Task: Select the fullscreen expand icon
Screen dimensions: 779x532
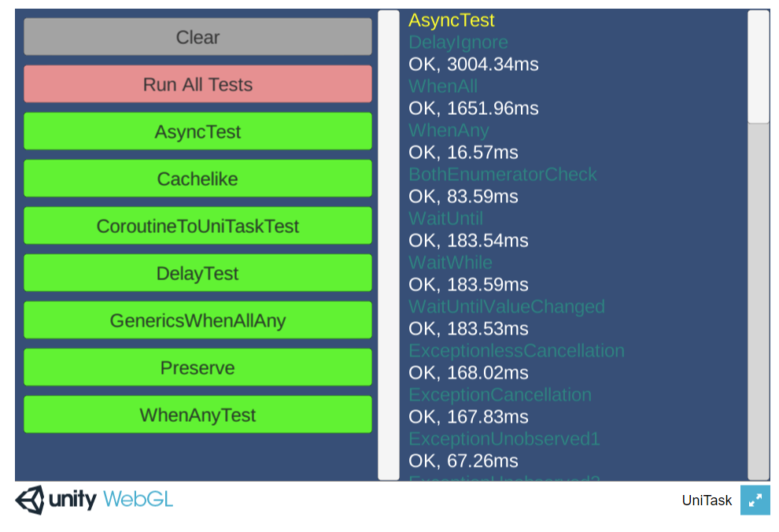Action: [x=755, y=500]
